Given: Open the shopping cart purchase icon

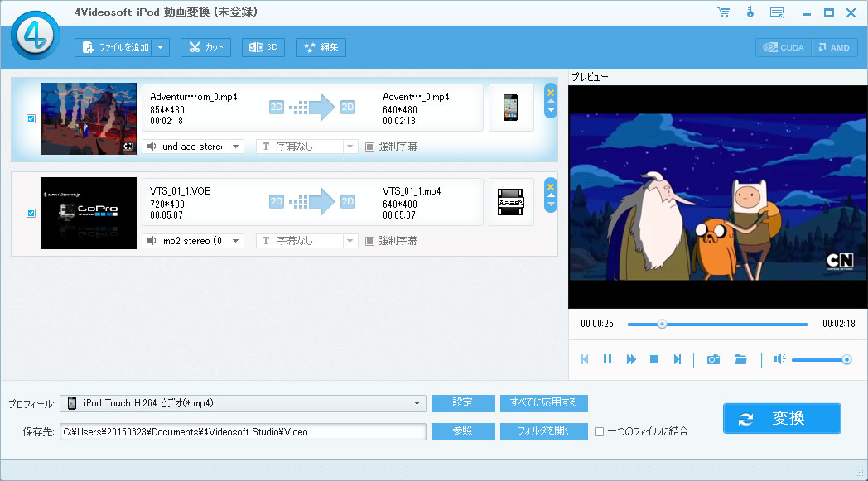Looking at the screenshot, I should [x=724, y=12].
